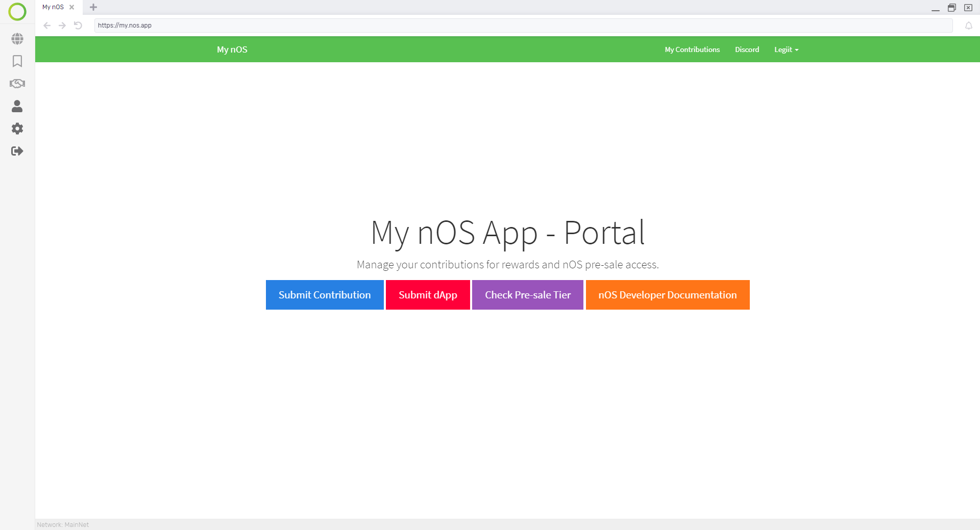This screenshot has height=530, width=980.
Task: Go back with the back arrow
Action: pyautogui.click(x=47, y=26)
